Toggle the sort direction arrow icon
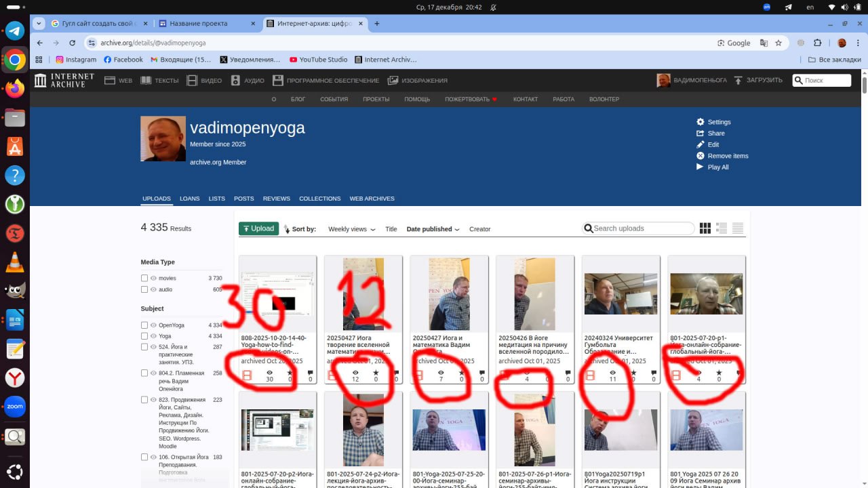The width and height of the screenshot is (868, 488). (x=286, y=229)
